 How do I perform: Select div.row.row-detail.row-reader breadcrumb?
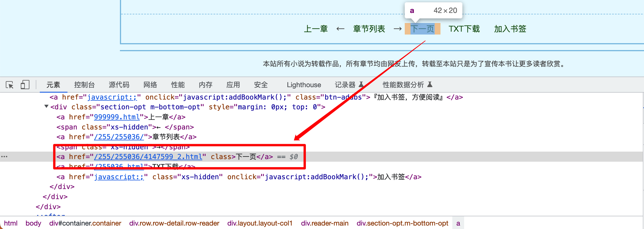[x=174, y=223]
